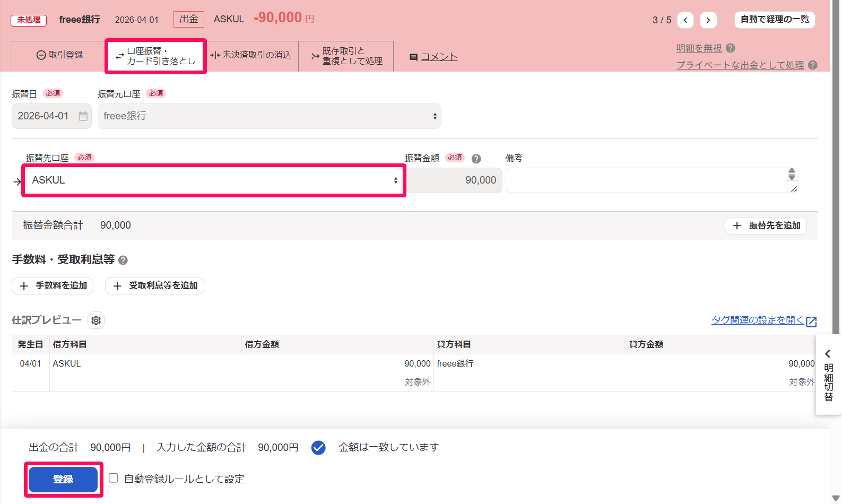Enable 自動登録ルールとして設定 checkbox
The width and height of the screenshot is (842, 504).
click(x=114, y=478)
